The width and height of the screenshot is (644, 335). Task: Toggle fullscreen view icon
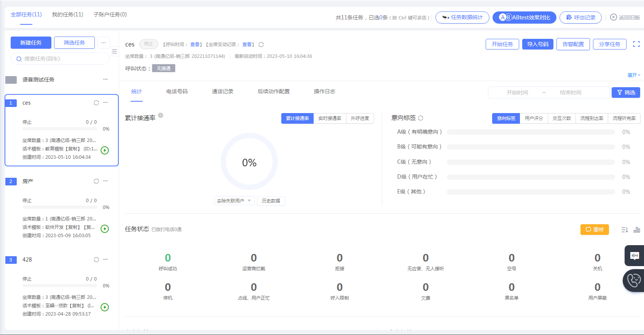pos(636,44)
